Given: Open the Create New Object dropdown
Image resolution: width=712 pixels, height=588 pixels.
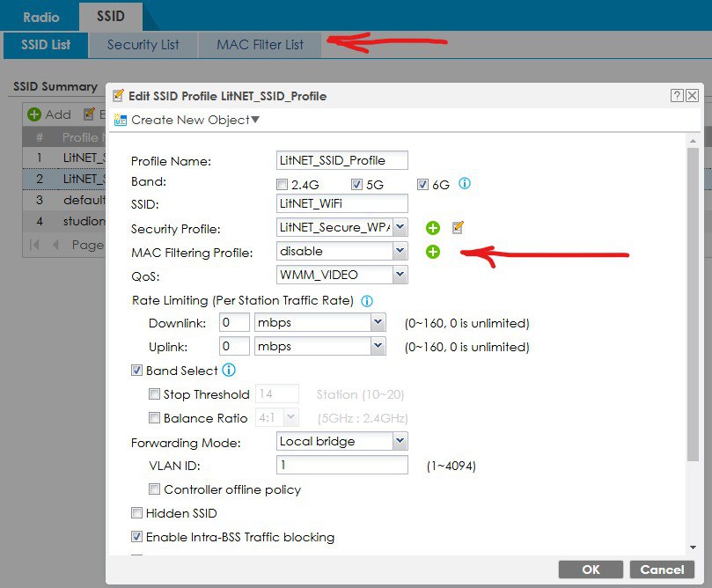Looking at the screenshot, I should 195,120.
